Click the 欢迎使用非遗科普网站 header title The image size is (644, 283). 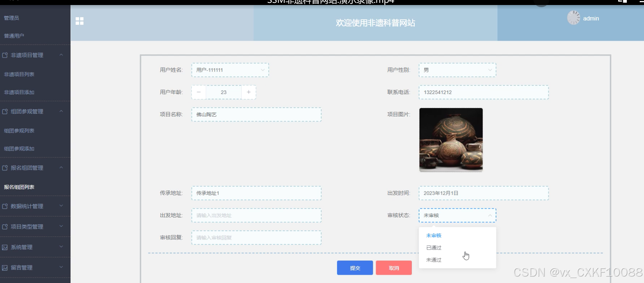[x=375, y=23]
